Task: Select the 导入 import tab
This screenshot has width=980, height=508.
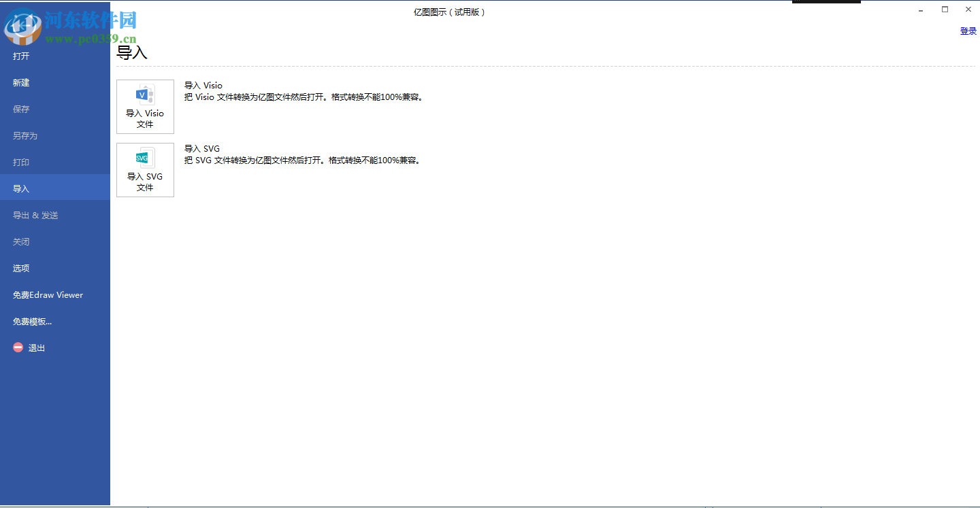Action: pyautogui.click(x=20, y=188)
